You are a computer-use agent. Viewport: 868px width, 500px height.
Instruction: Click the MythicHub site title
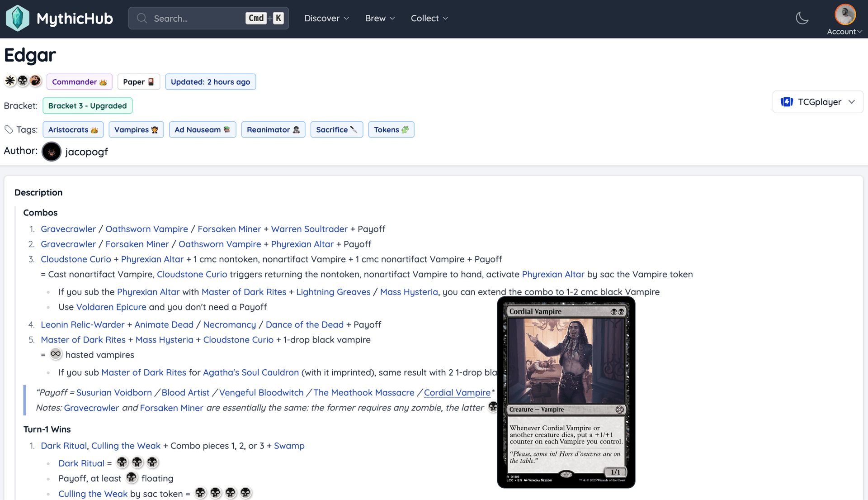[75, 18]
